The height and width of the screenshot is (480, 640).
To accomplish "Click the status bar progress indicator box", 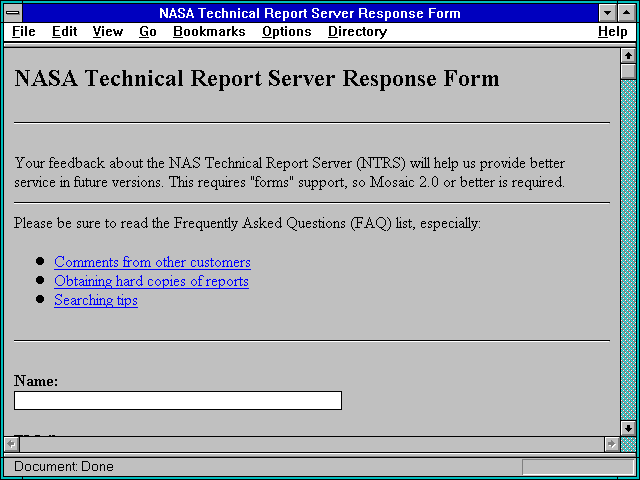I will pyautogui.click(x=578, y=467).
